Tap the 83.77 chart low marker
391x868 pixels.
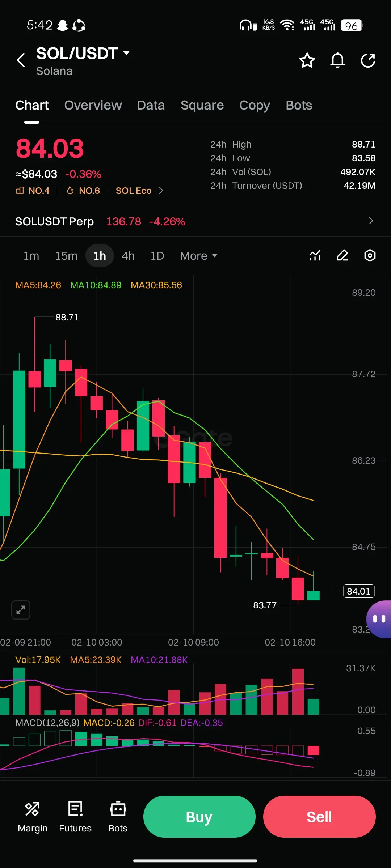[x=265, y=605]
